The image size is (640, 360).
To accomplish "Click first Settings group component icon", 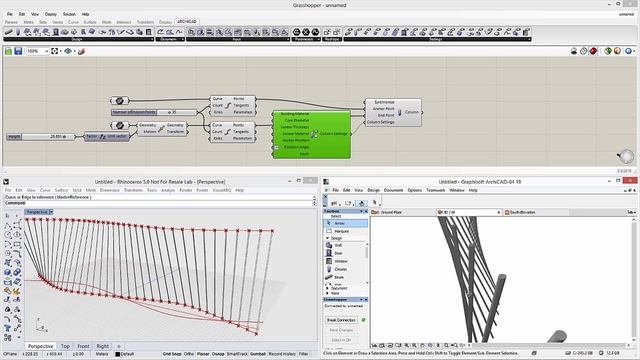I will point(348,32).
